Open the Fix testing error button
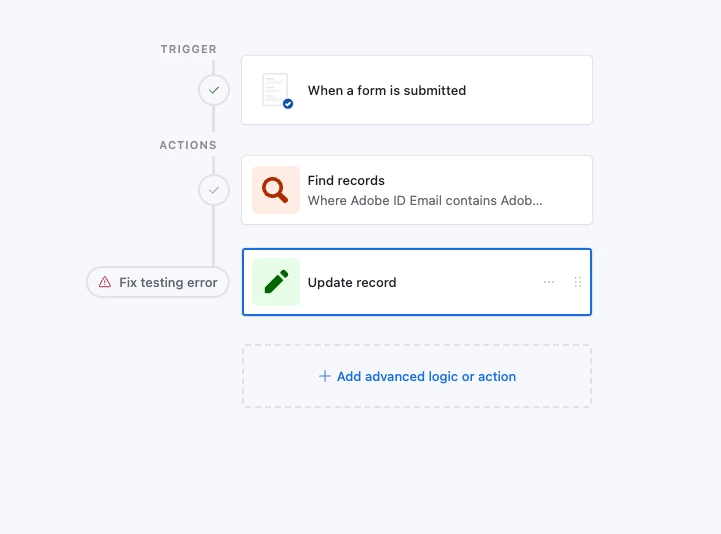 (x=158, y=282)
